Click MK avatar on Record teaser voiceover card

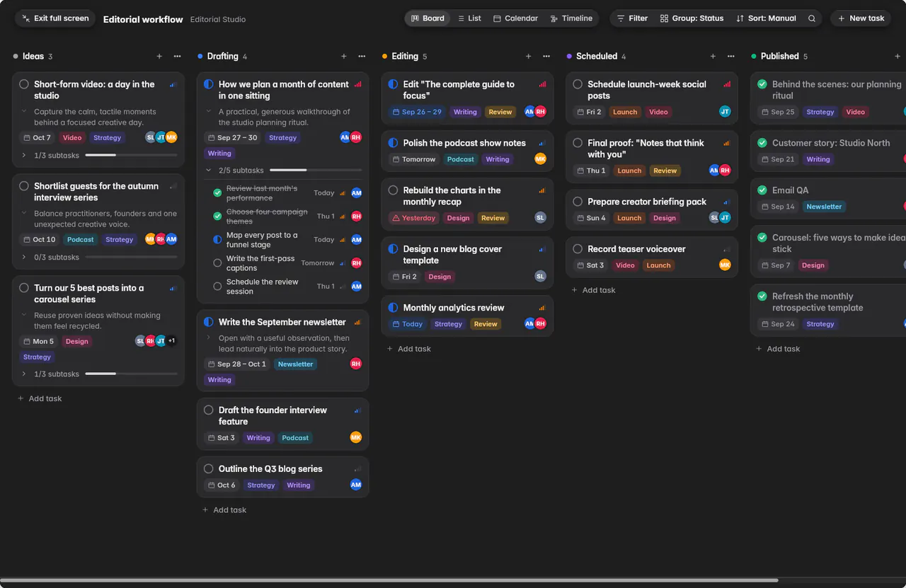(x=725, y=265)
